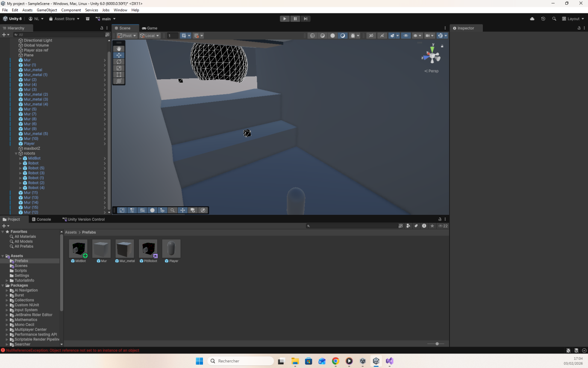Click the Play button

[285, 19]
